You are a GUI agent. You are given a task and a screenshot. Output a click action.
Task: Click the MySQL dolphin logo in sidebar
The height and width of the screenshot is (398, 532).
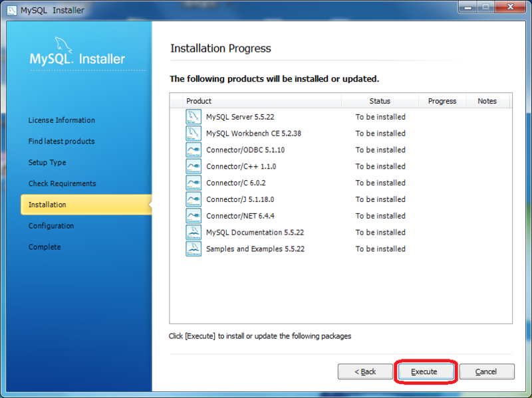(x=63, y=45)
